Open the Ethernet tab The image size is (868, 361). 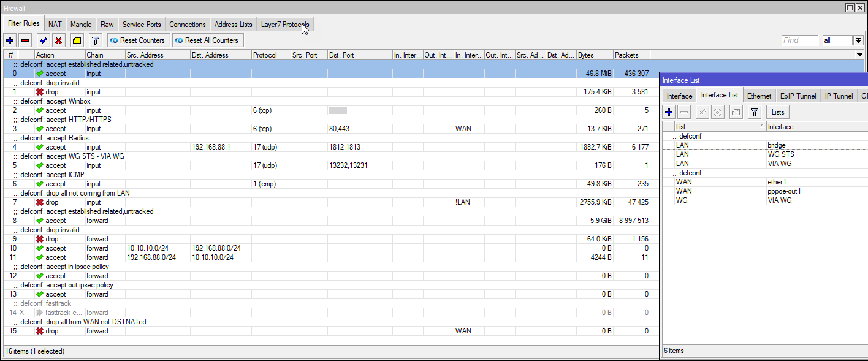(759, 96)
